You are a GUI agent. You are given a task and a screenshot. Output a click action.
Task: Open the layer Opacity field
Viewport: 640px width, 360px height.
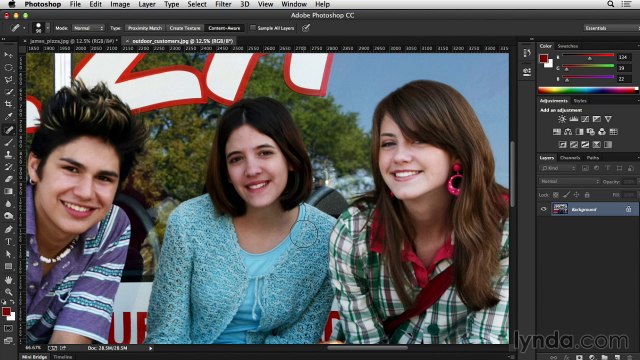[x=629, y=181]
